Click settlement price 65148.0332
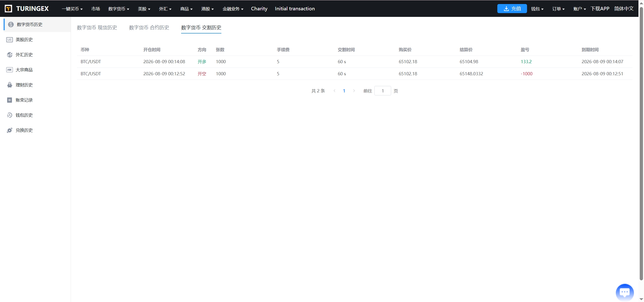 (471, 74)
